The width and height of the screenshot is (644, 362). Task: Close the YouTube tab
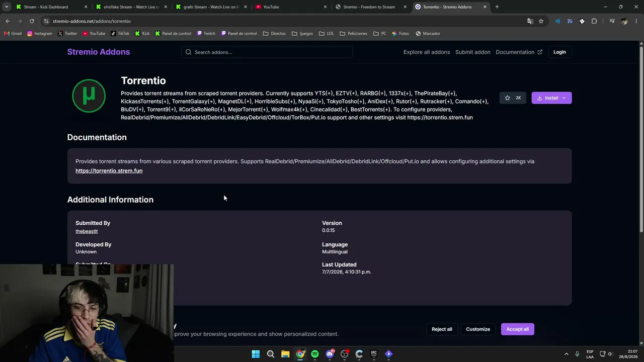click(x=325, y=7)
